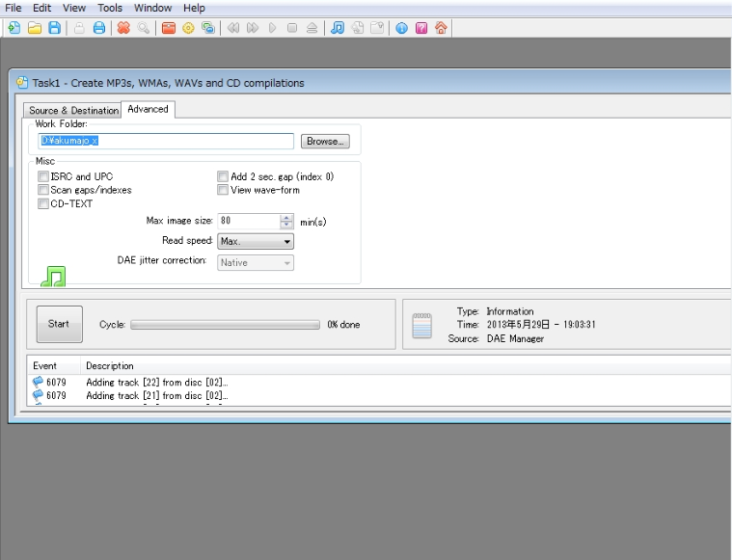Click the flag icon of Adding track [21] row
The image size is (732, 560).
coord(38,395)
